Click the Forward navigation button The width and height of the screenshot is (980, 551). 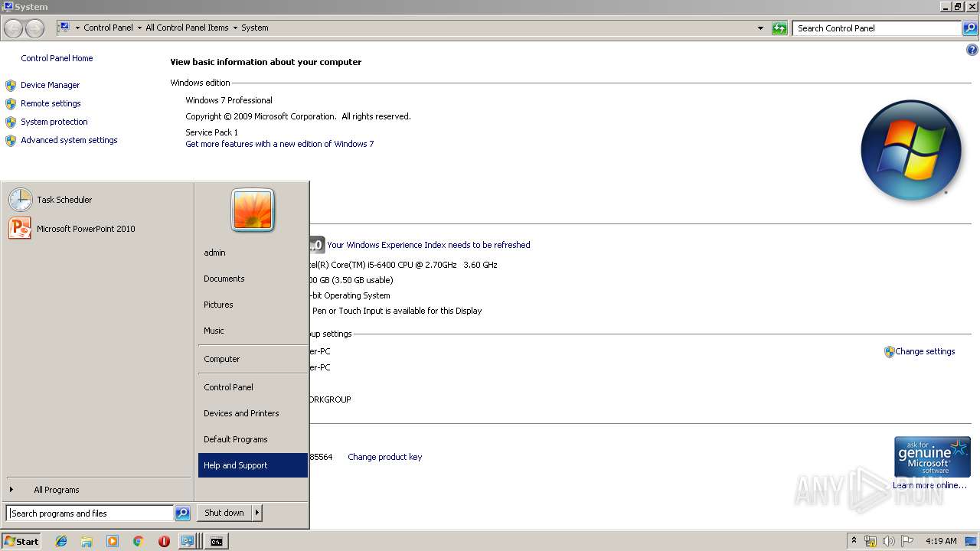34,28
